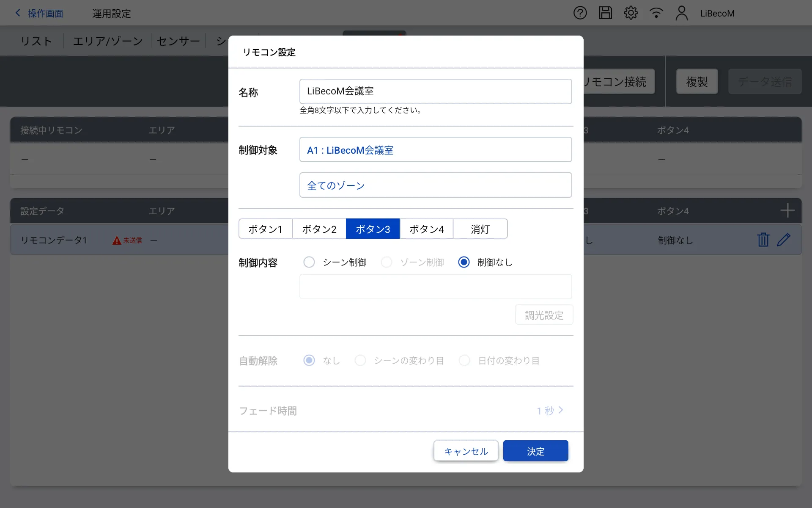Choose なし for 自動解除
Screen dimensions: 812x508
tap(309, 361)
